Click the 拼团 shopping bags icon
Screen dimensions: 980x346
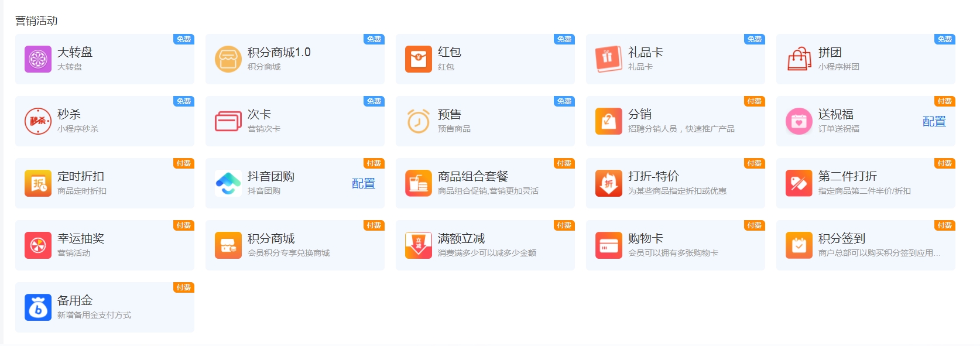(799, 59)
